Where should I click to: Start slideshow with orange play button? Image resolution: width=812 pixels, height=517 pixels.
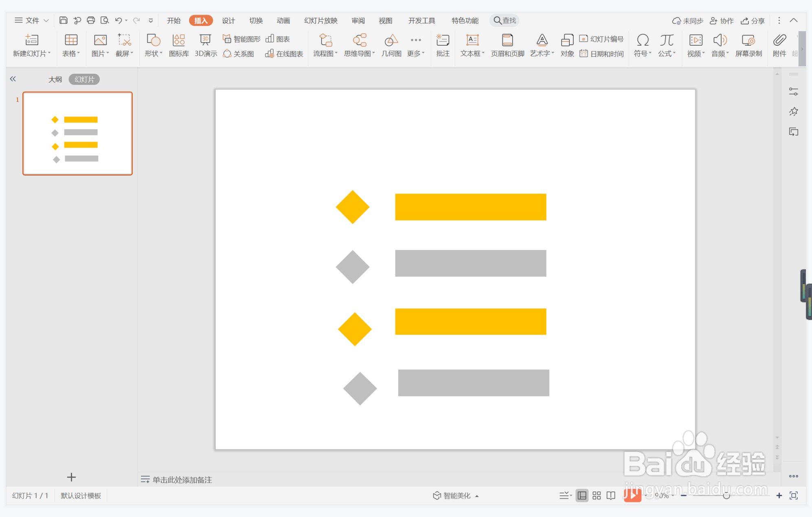[x=632, y=495]
